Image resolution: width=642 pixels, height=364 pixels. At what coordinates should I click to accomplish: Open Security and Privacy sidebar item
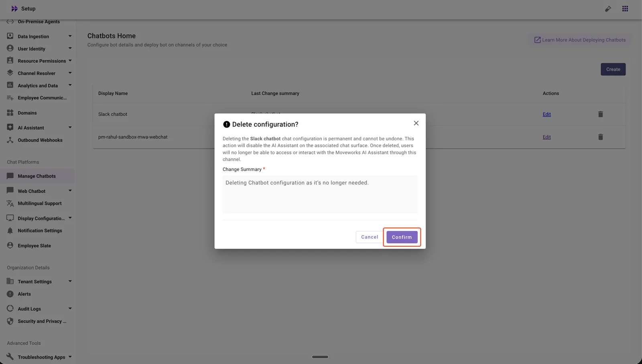[42, 321]
